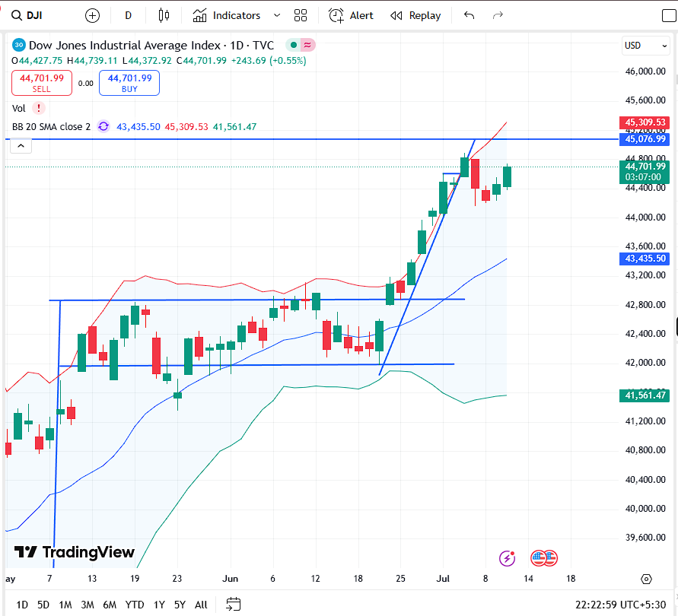The width and height of the screenshot is (678, 616).
Task: Create a price Alert
Action: click(x=351, y=15)
